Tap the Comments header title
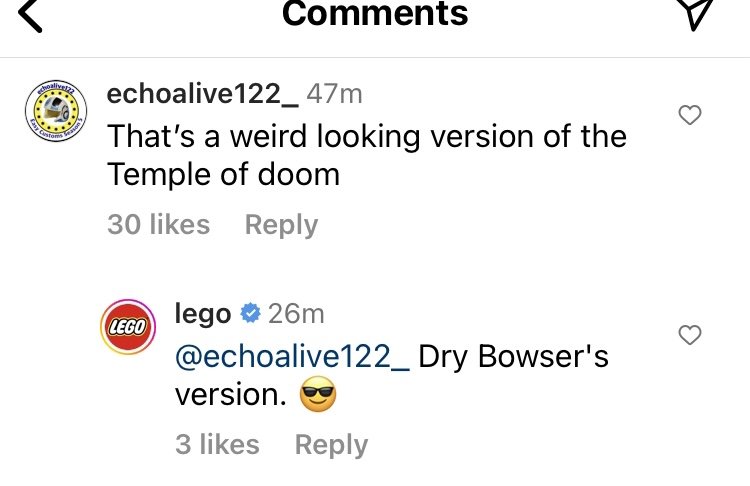Viewport: 750px width, 486px height. click(x=375, y=14)
